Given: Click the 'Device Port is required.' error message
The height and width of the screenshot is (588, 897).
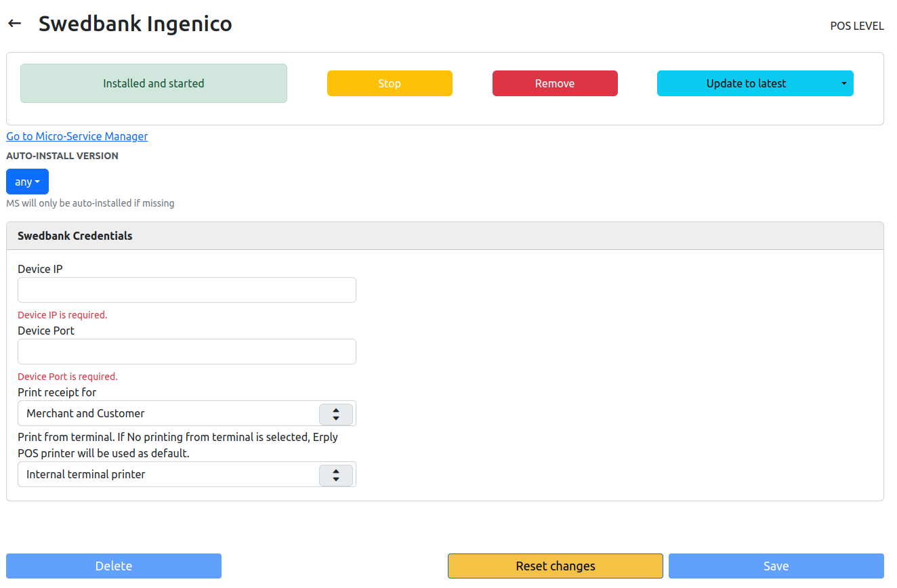Looking at the screenshot, I should (68, 377).
